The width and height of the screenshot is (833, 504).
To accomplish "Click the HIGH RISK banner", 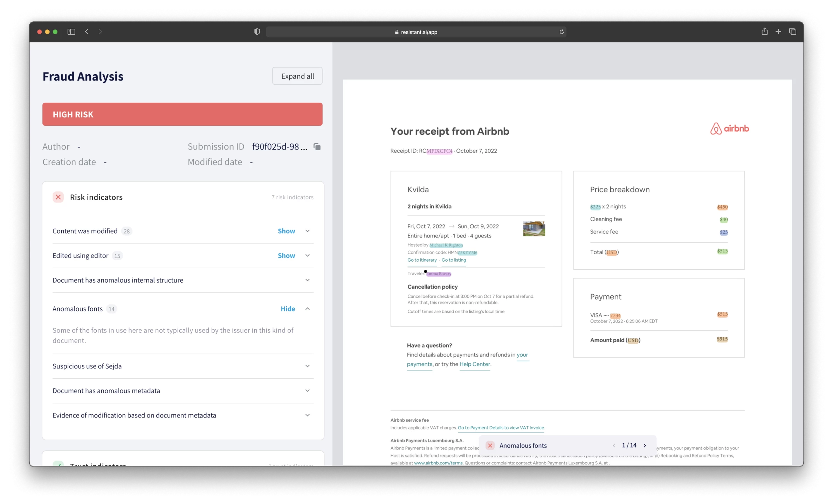I will [182, 114].
